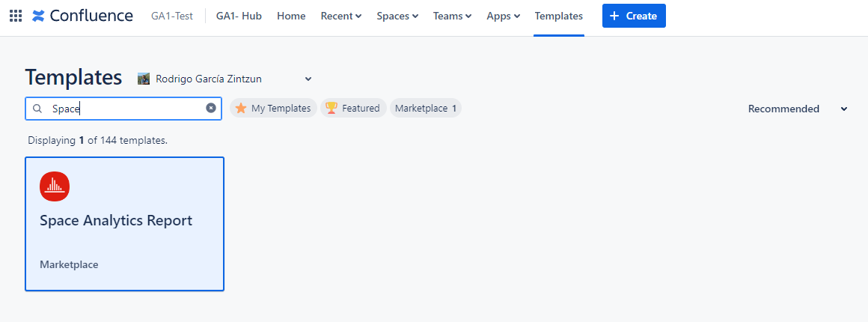868x322 pixels.
Task: Open the Recommended sort dropdown
Action: 798,109
